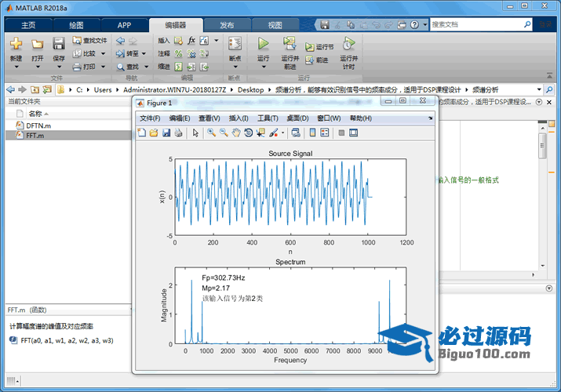Switch to the 绘图 (Plots) ribbon tab
The image size is (561, 392).
[x=76, y=25]
